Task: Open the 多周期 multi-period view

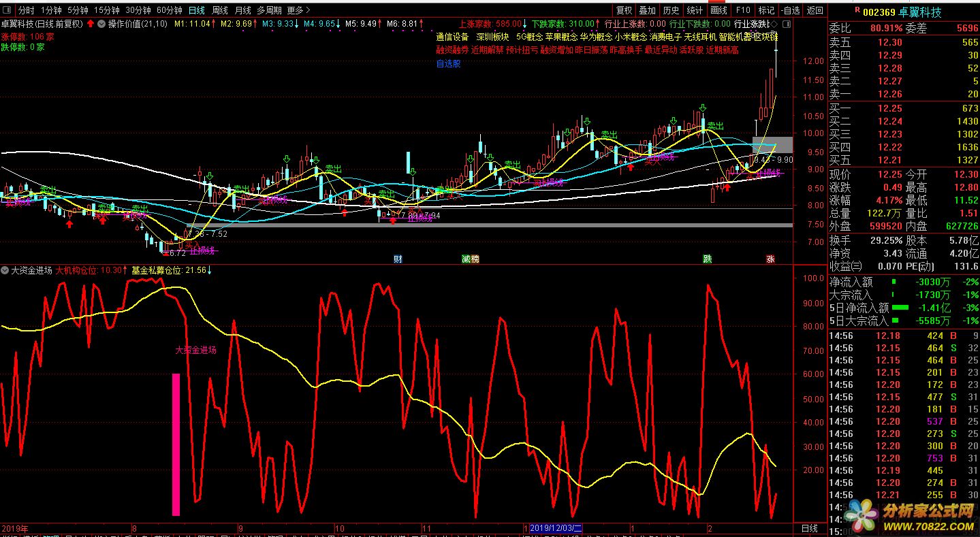Action: coord(270,10)
